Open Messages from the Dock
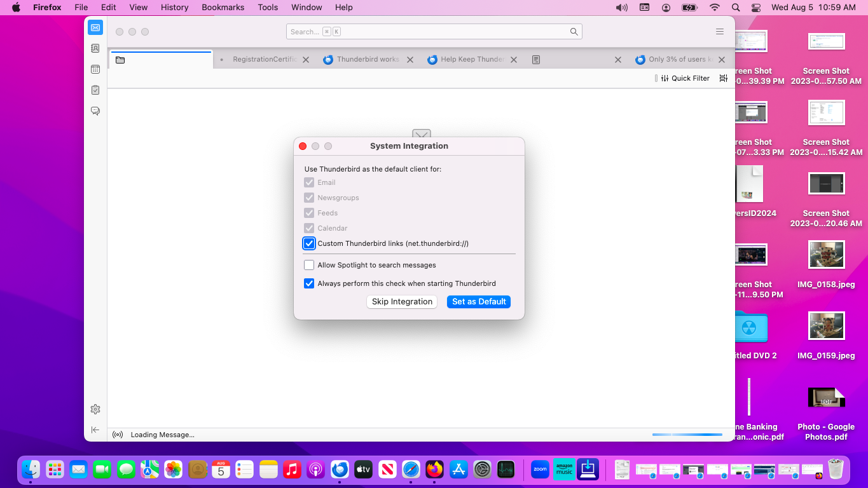Image resolution: width=868 pixels, height=488 pixels. (x=126, y=470)
